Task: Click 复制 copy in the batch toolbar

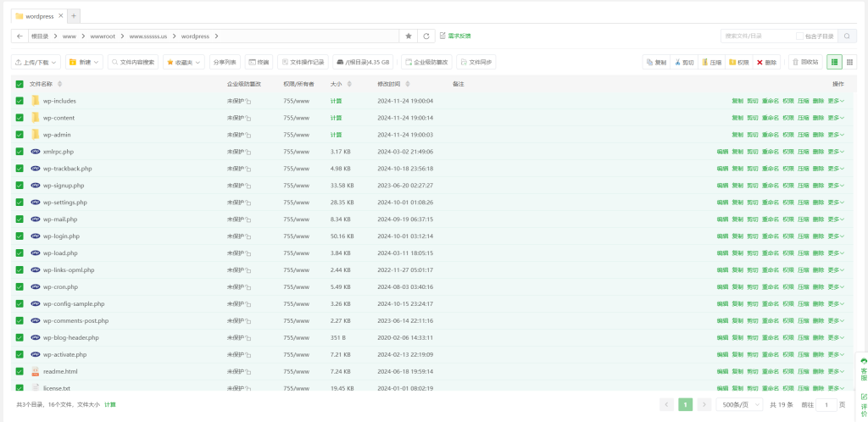Action: tap(656, 63)
